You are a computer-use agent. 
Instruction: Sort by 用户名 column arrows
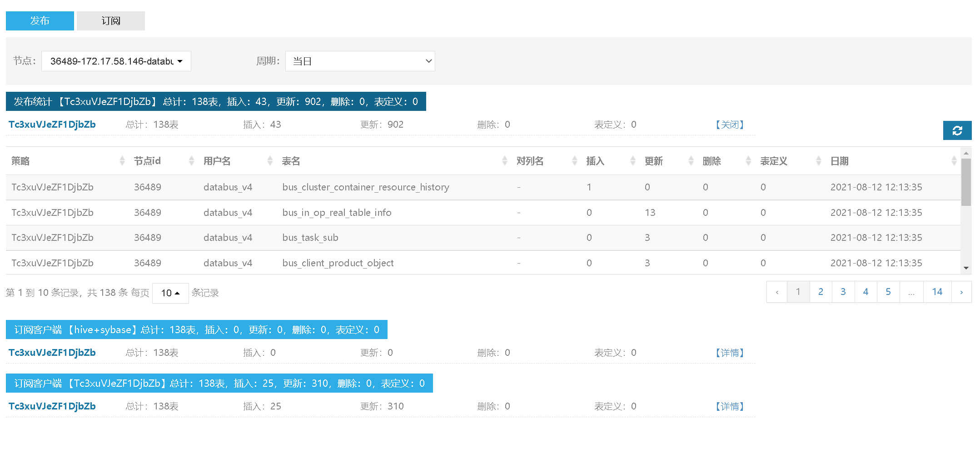pos(270,161)
